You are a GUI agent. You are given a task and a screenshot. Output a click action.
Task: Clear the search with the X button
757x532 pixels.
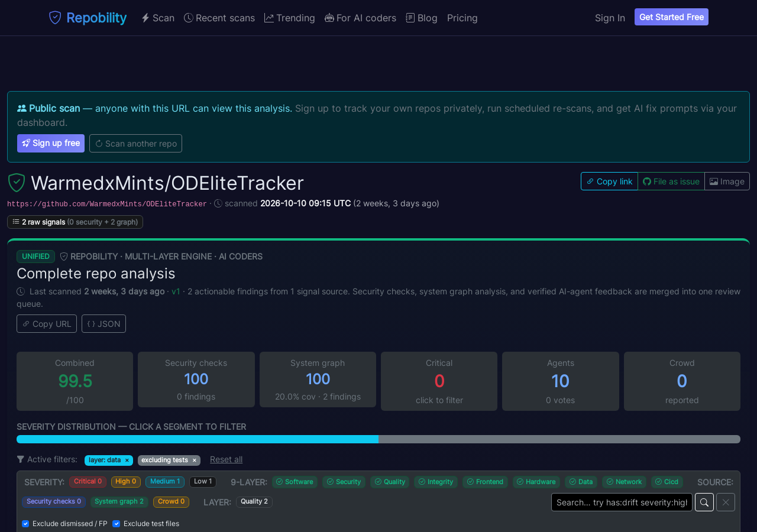(726, 502)
